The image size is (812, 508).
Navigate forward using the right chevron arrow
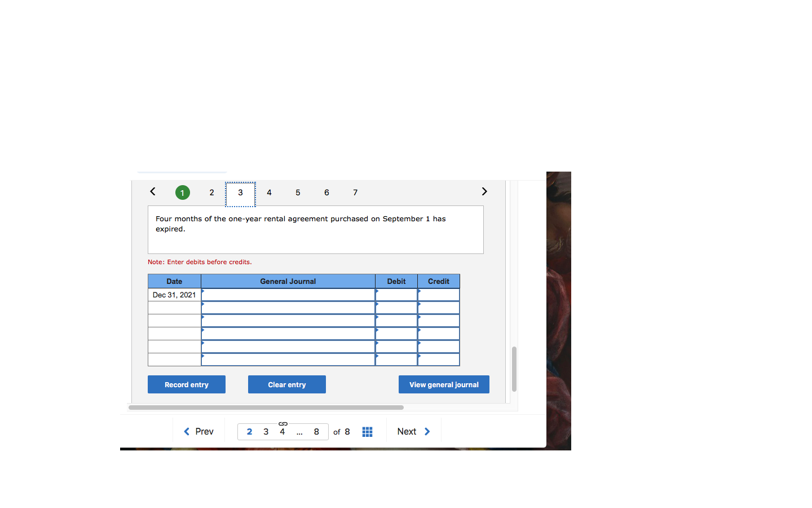[x=484, y=191]
